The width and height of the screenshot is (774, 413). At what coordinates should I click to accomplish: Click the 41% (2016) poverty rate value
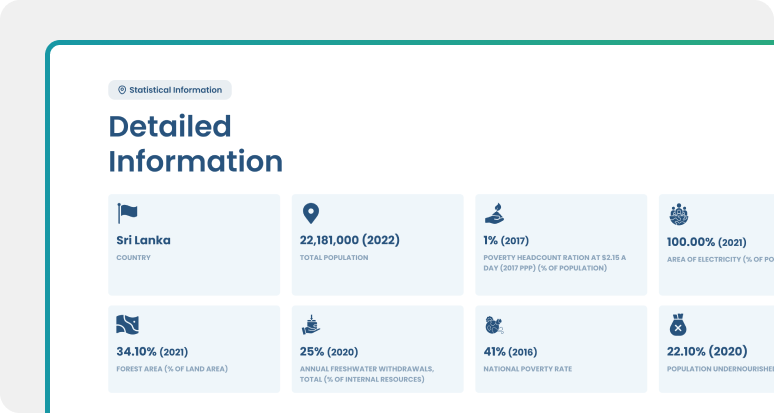pyautogui.click(x=511, y=351)
